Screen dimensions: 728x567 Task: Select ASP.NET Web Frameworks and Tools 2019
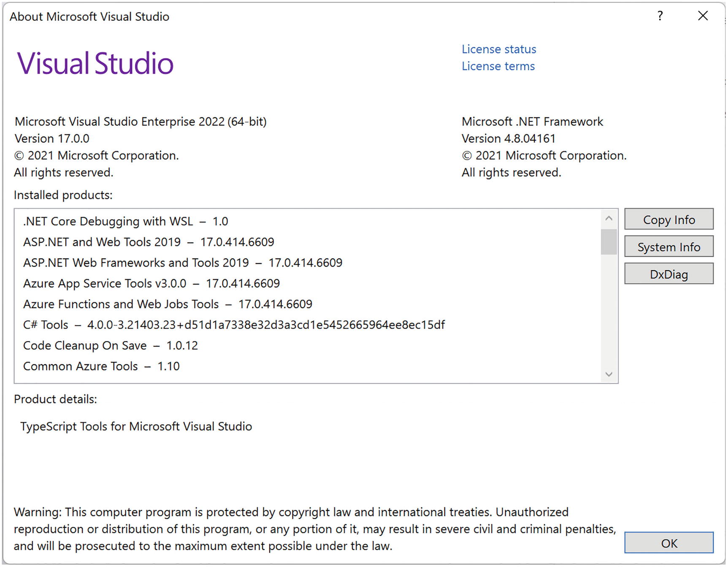pos(182,263)
